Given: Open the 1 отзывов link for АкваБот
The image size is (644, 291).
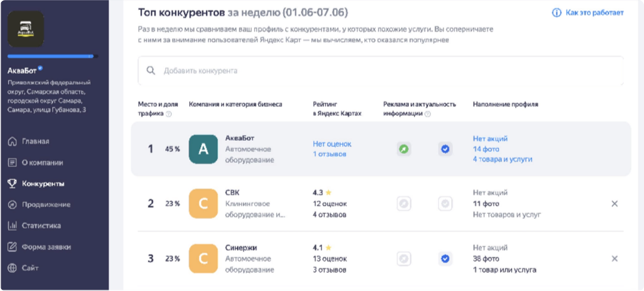Looking at the screenshot, I should (330, 154).
